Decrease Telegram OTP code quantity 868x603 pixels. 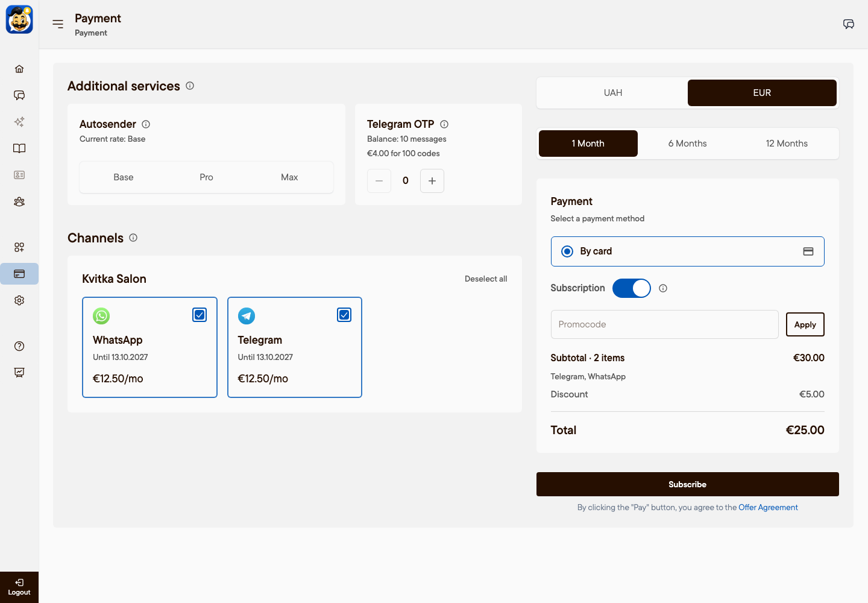(x=379, y=181)
